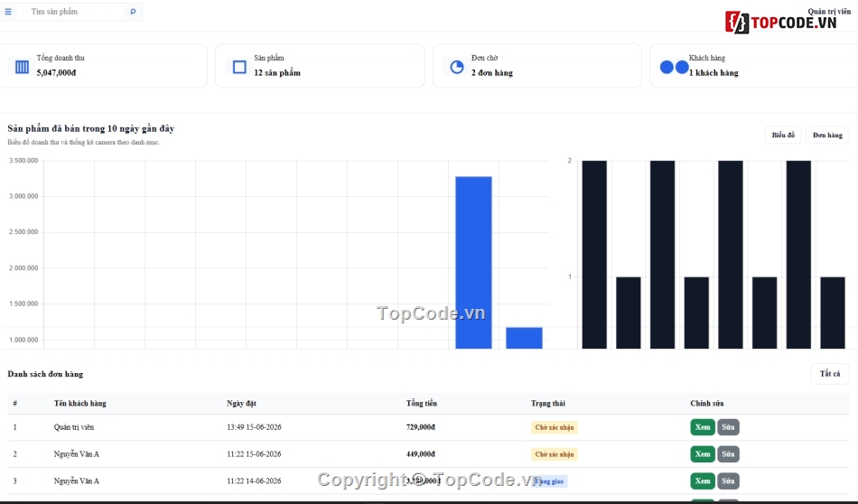Image resolution: width=858 pixels, height=504 pixels.
Task: Click the '12 sản phẩm' card text
Action: pos(277,73)
